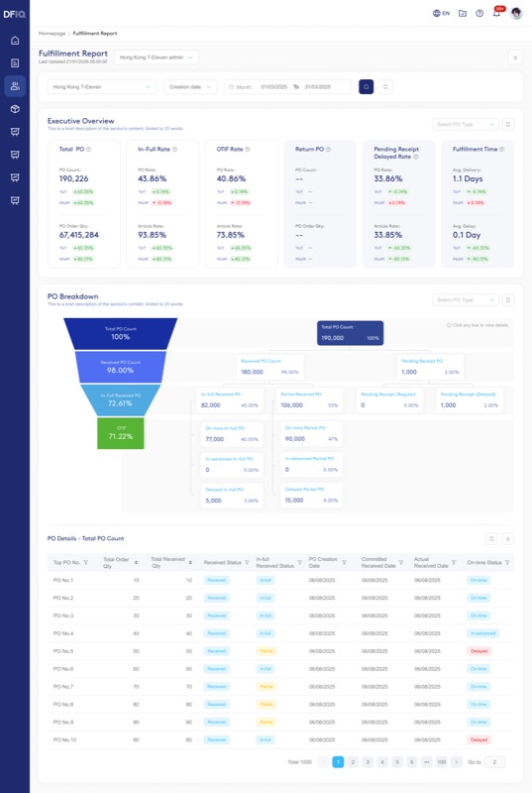
Task: Filter the In-full Received Status column
Action: pyautogui.click(x=299, y=562)
